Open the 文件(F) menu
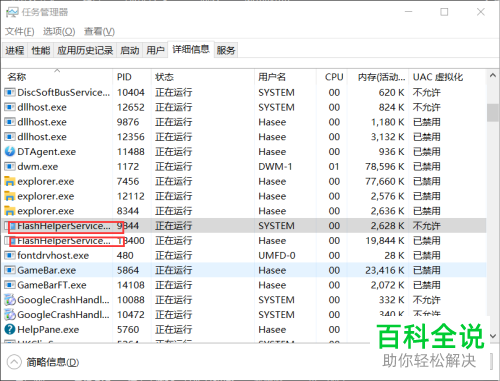 (20, 32)
